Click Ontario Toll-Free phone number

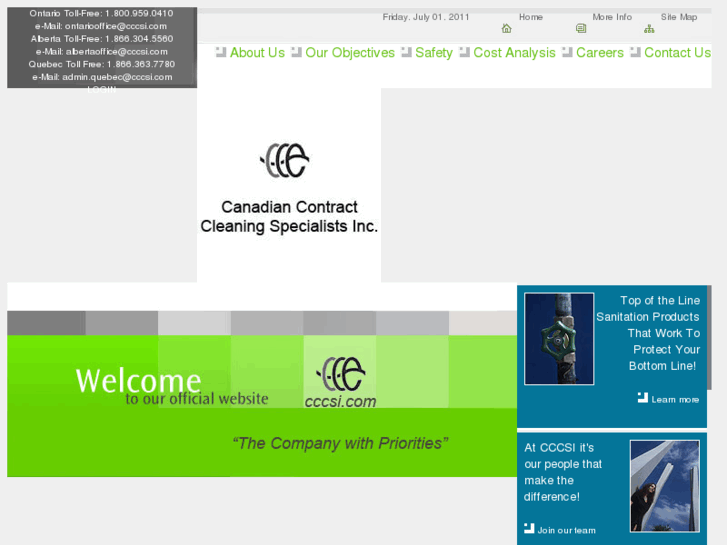[139, 13]
